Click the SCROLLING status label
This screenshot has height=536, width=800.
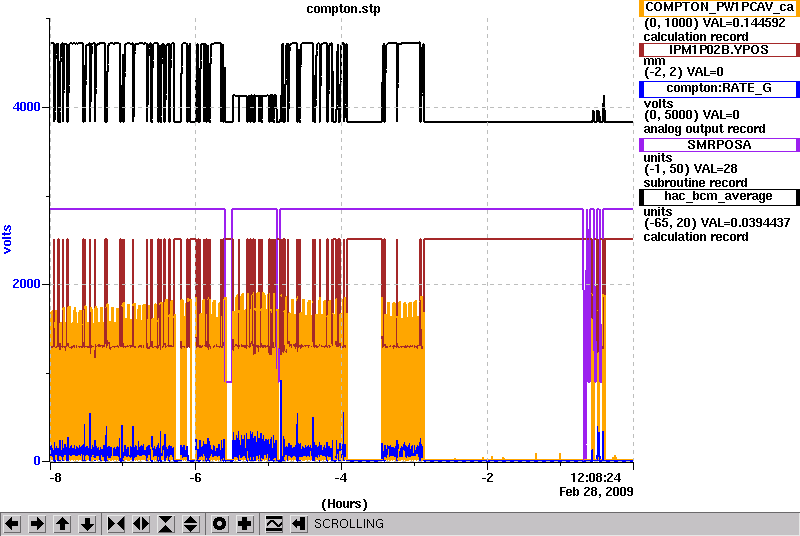[x=349, y=524]
